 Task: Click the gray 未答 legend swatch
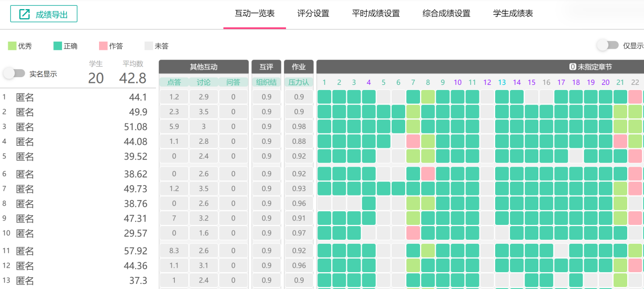point(149,46)
